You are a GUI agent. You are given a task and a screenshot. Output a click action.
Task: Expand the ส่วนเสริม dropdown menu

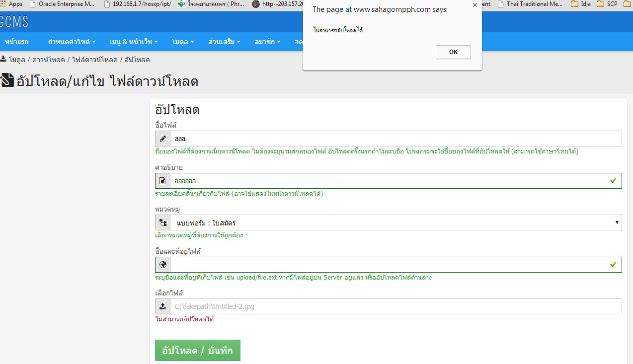(225, 42)
